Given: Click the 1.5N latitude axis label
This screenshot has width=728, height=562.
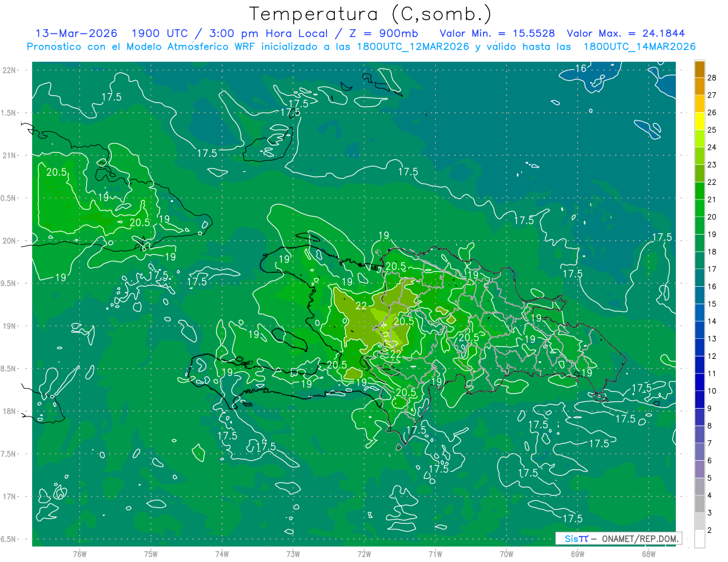Looking at the screenshot, I should [x=9, y=113].
